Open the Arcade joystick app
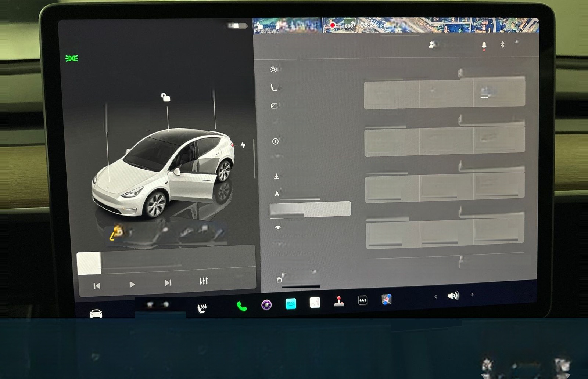 [x=339, y=301]
